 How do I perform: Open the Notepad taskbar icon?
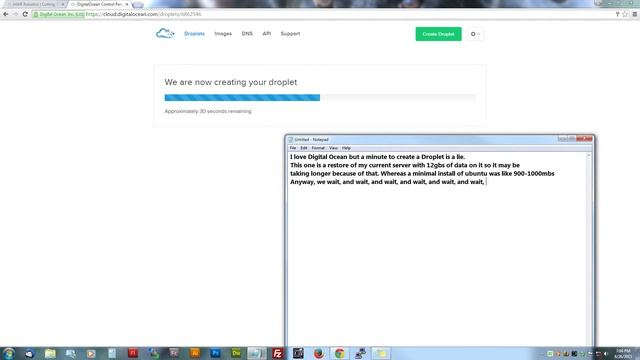coord(257,353)
